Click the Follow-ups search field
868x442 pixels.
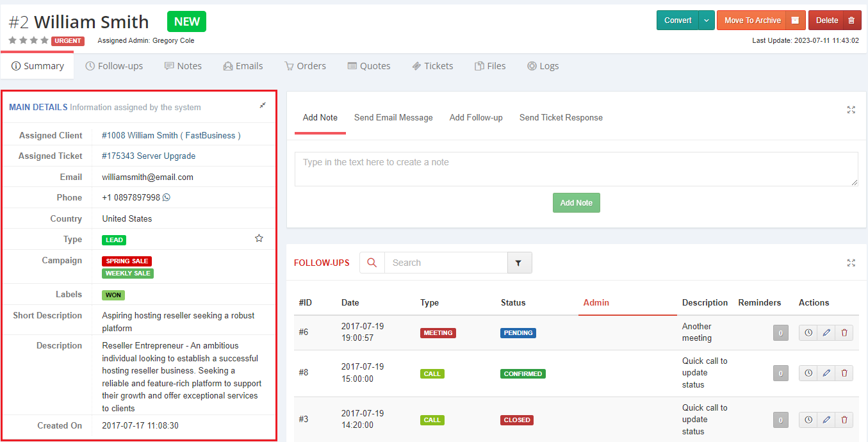coord(446,263)
